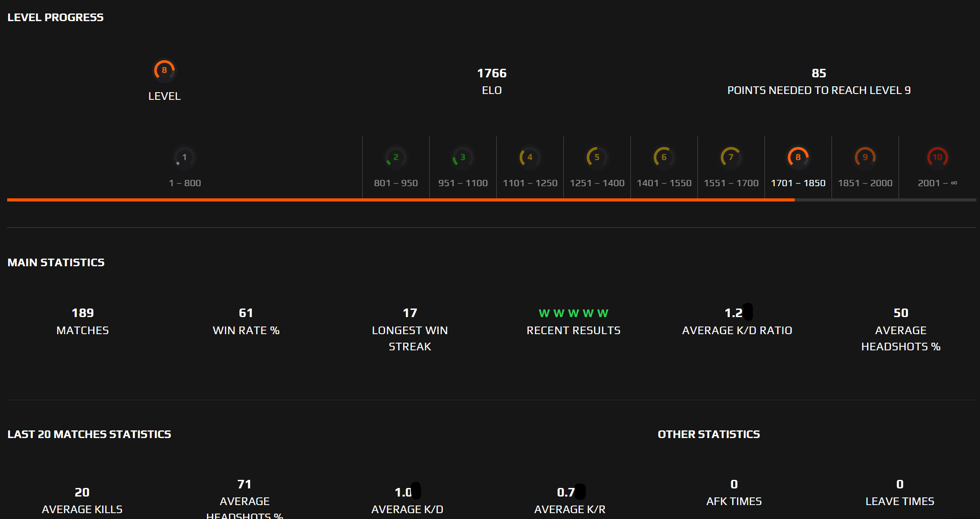The image size is (980, 519).
Task: Select the level 4 skill icon
Action: (x=530, y=157)
